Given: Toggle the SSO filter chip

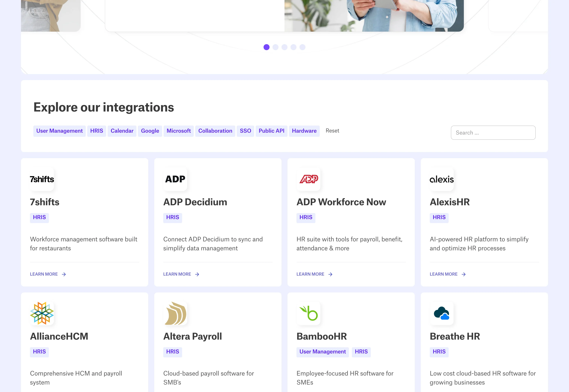Looking at the screenshot, I should point(245,131).
